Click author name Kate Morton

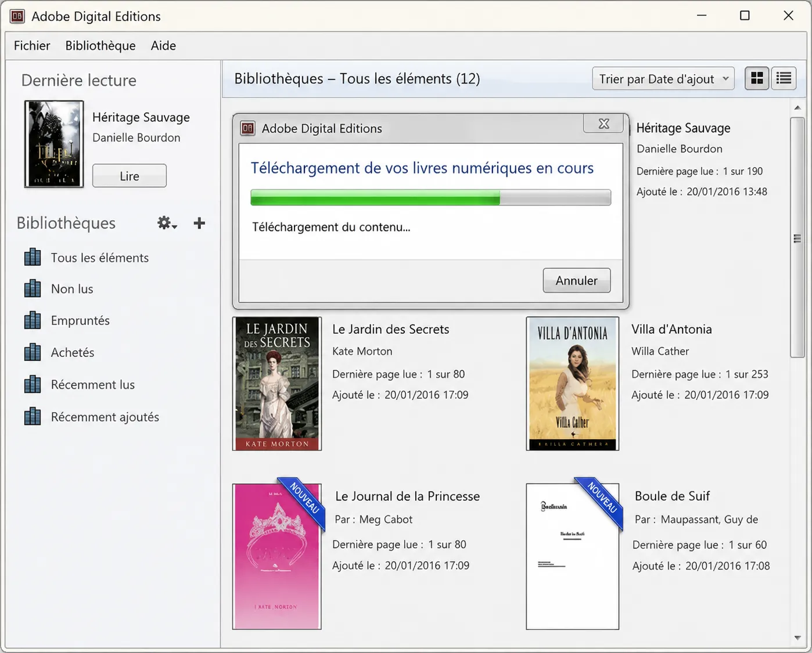[362, 351]
